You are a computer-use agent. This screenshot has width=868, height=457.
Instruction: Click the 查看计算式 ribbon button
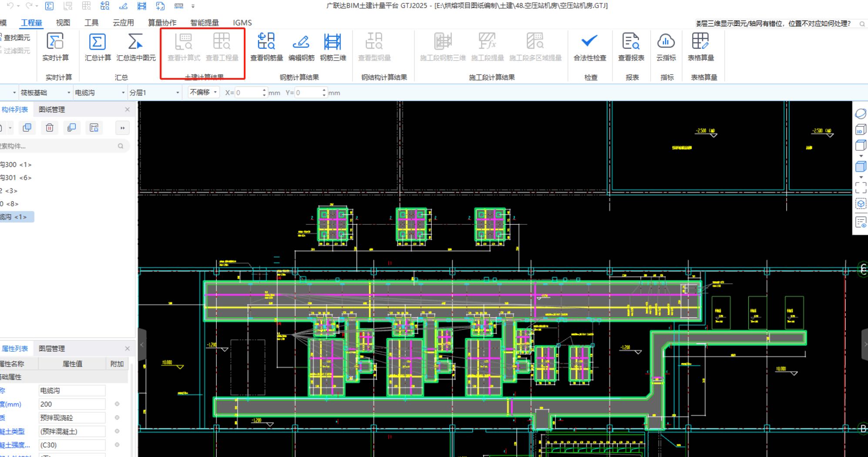(x=184, y=47)
